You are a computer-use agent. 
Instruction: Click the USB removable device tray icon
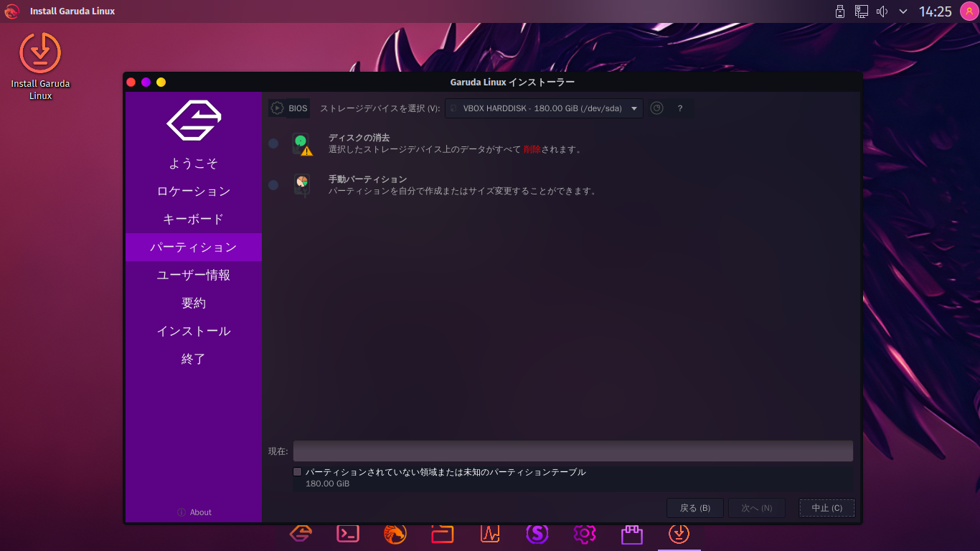pyautogui.click(x=840, y=11)
